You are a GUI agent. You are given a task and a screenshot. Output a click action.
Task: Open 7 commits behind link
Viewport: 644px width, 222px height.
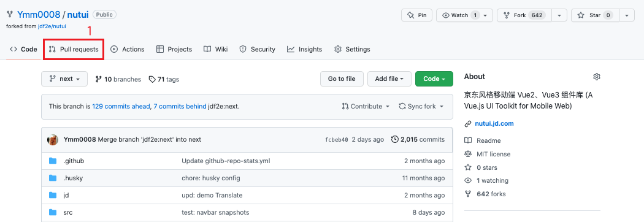pos(180,106)
